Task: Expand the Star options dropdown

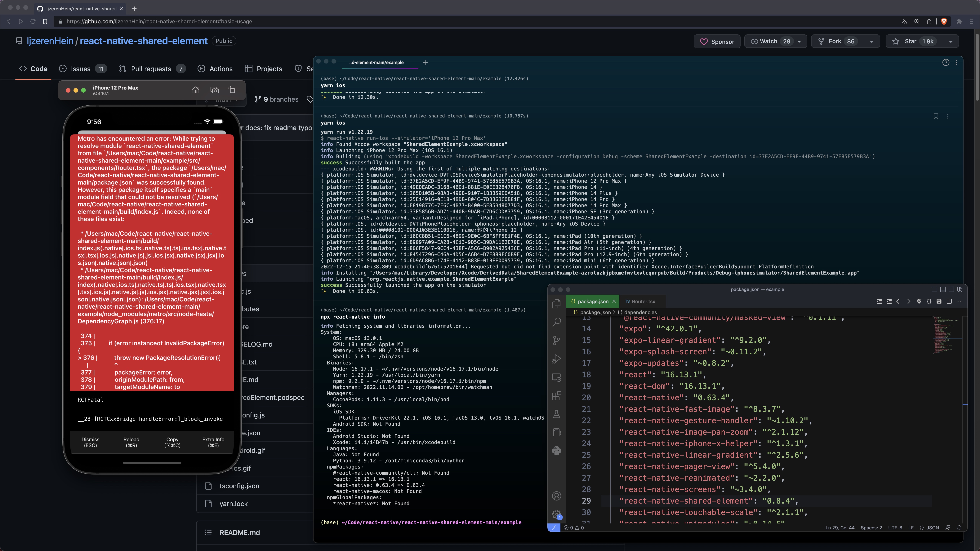Action: pos(951,41)
